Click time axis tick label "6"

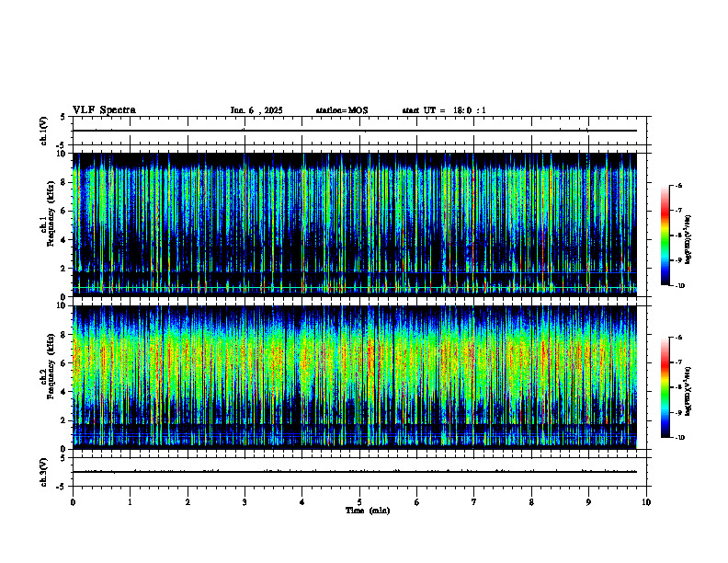click(417, 502)
